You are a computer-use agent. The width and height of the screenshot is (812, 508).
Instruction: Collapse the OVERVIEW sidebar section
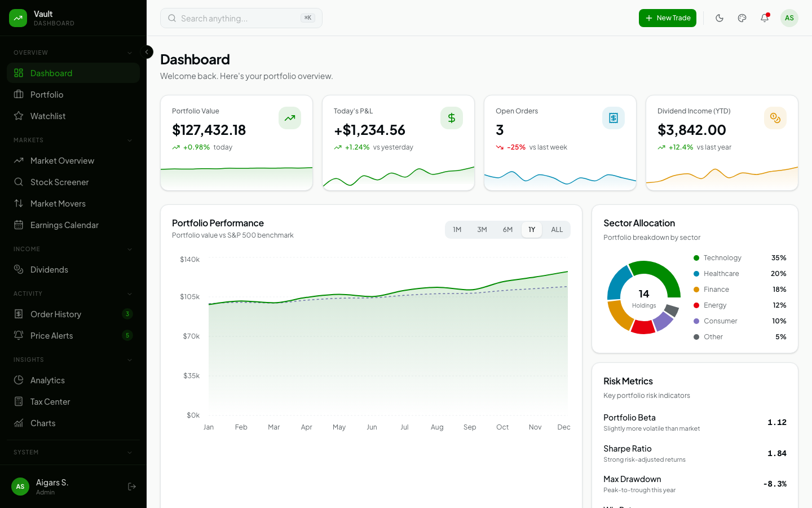pyautogui.click(x=130, y=52)
